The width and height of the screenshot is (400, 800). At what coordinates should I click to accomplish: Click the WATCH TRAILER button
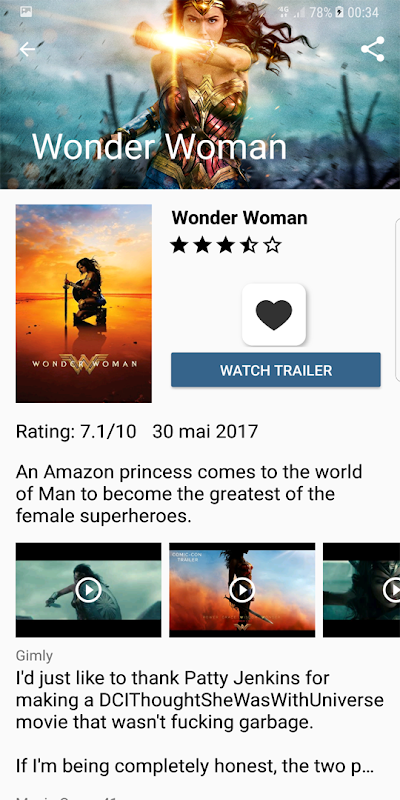pyautogui.click(x=276, y=370)
